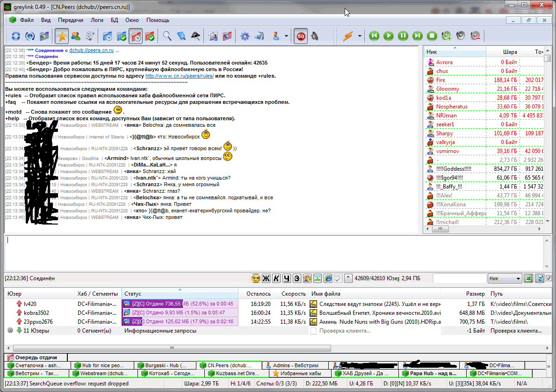Viewport: 556px width, 392px height.
Task: Click the green play button
Action: 389,36
